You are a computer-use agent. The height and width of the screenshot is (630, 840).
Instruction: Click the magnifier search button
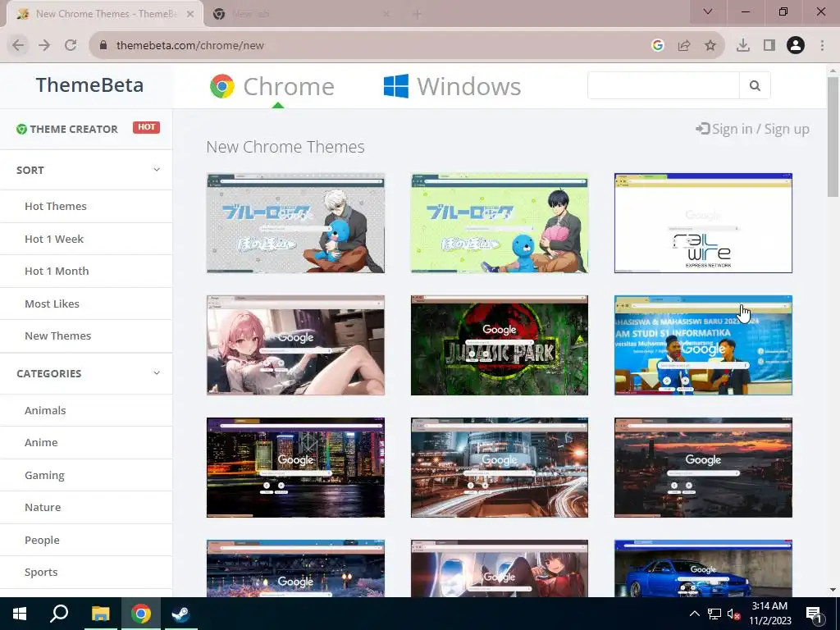click(755, 85)
